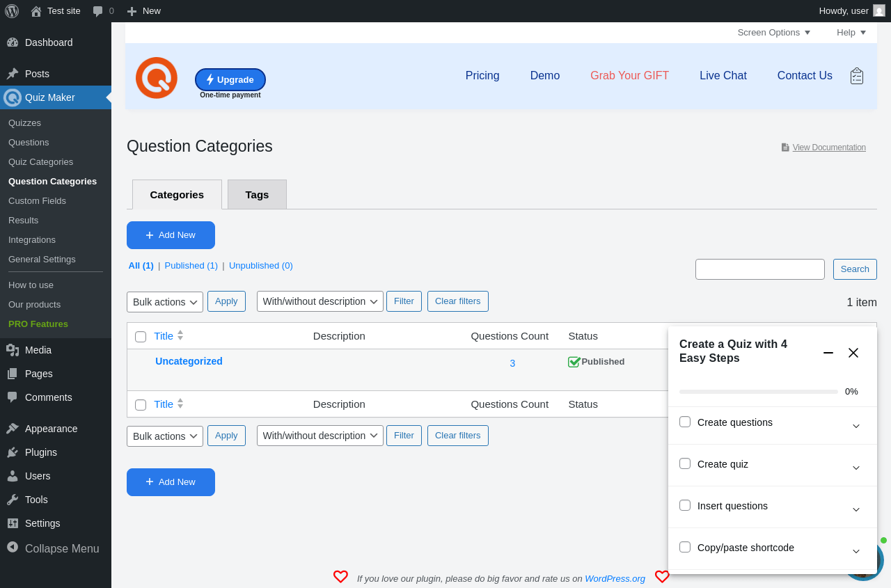Click the Collapse Menu arrow icon
This screenshot has width=891, height=588.
coord(13,548)
